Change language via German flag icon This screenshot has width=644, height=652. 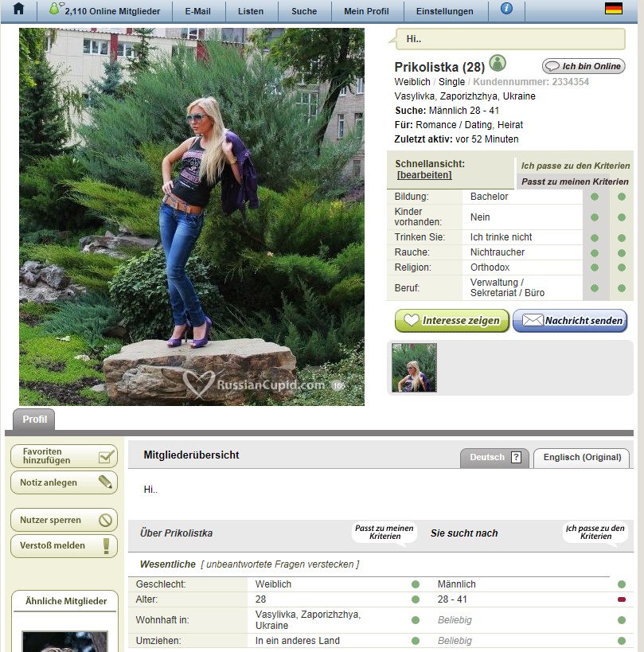613,8
